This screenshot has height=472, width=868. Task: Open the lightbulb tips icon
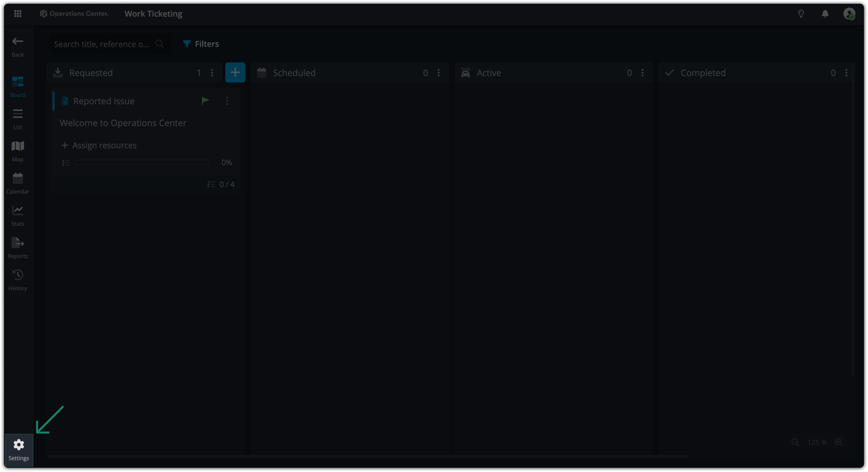[x=801, y=13]
